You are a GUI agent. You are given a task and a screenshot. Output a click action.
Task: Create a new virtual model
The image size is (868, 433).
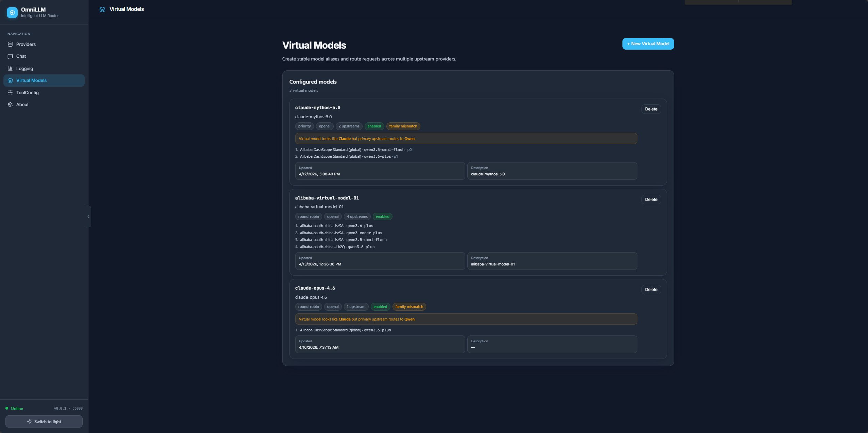pos(648,44)
